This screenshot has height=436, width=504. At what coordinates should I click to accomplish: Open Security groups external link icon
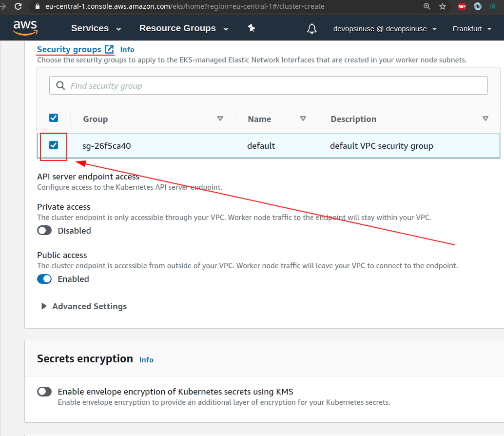[109, 49]
